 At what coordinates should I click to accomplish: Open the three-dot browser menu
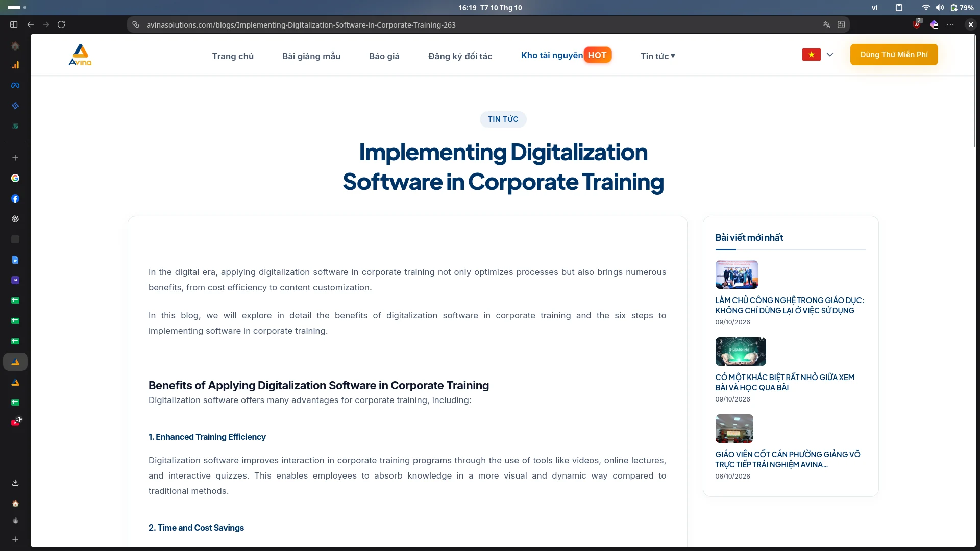pyautogui.click(x=950, y=24)
